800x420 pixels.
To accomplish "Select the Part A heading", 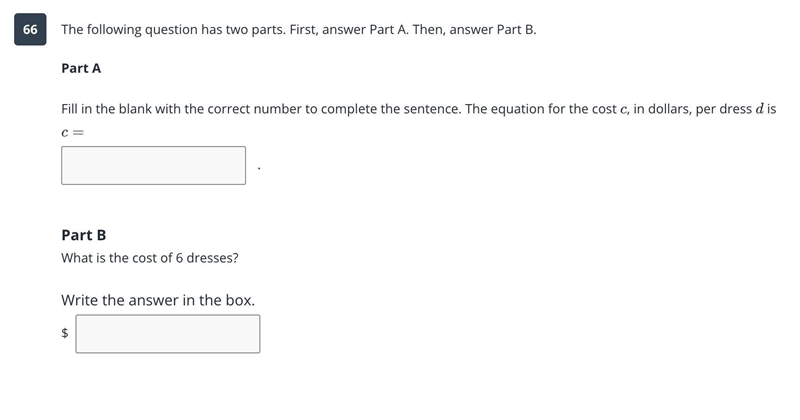I will (x=81, y=68).
